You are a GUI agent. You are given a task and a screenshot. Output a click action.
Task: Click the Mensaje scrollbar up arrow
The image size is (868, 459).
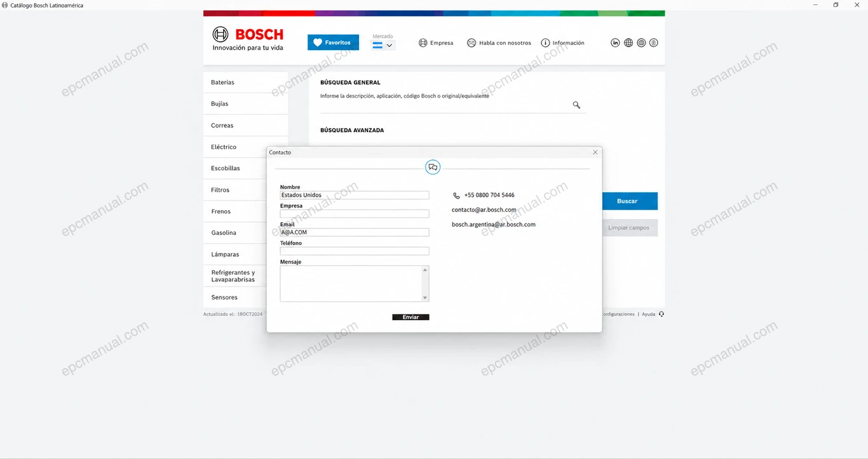(x=426, y=270)
